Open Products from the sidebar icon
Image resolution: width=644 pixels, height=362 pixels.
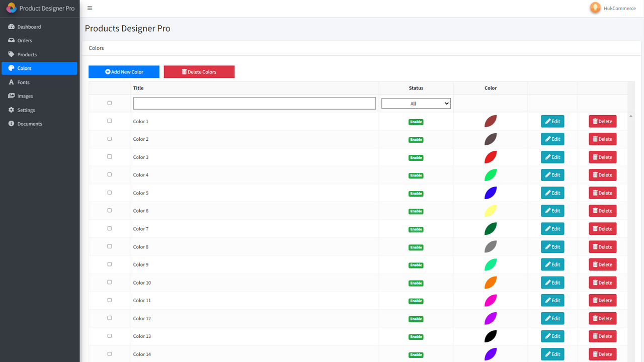pos(11,54)
